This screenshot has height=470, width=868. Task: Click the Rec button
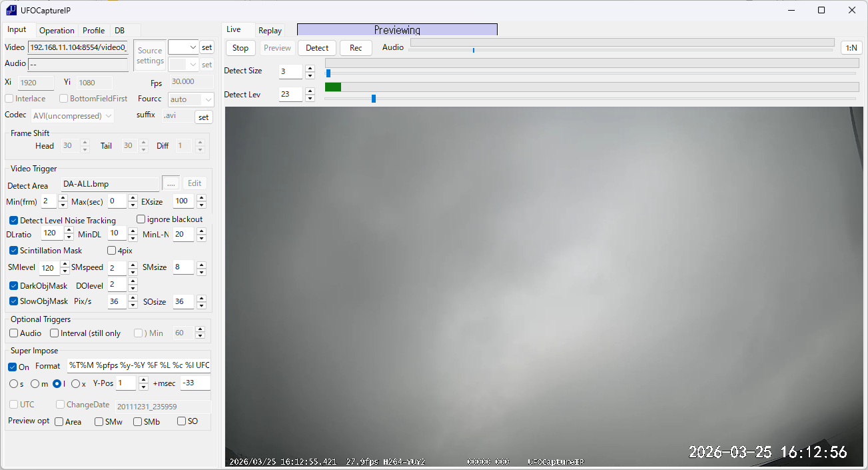[x=356, y=48]
